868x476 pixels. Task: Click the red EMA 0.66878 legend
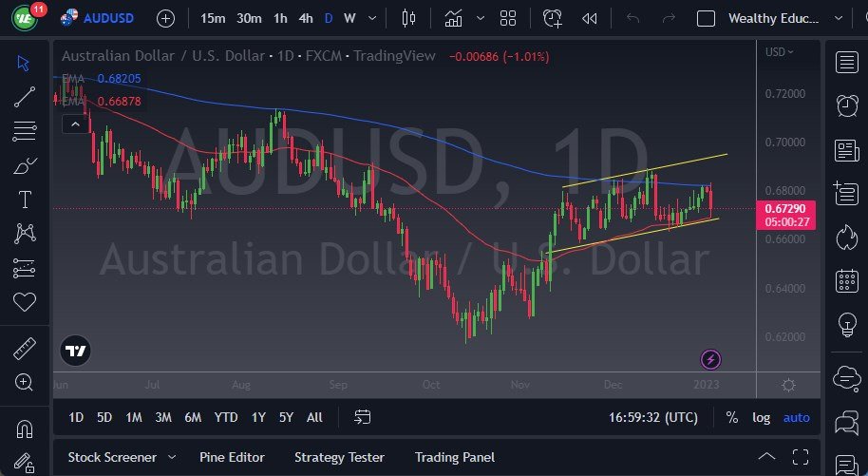pos(102,102)
